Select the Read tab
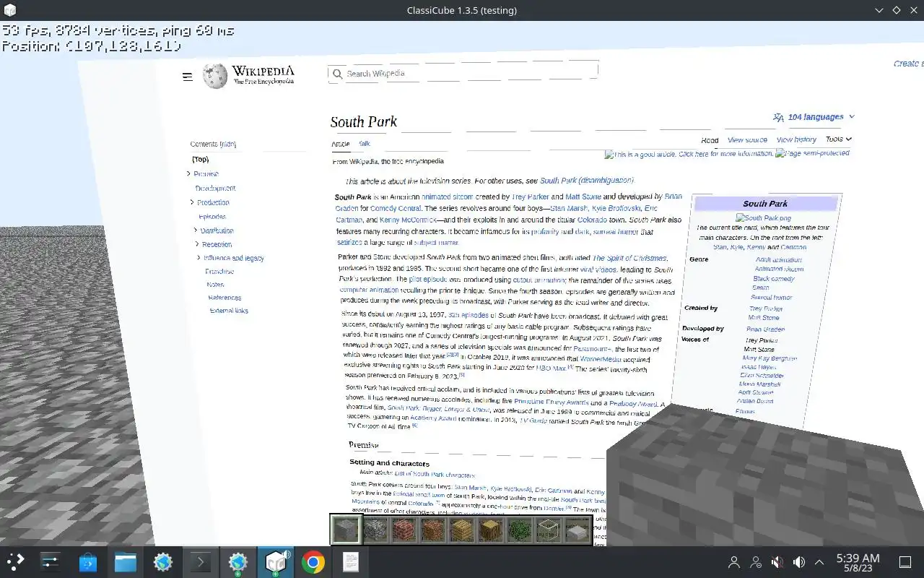924x578 pixels. pos(710,140)
